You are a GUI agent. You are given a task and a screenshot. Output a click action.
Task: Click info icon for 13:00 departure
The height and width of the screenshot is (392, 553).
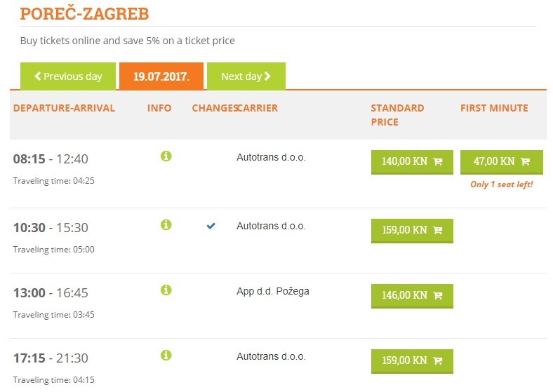(166, 290)
